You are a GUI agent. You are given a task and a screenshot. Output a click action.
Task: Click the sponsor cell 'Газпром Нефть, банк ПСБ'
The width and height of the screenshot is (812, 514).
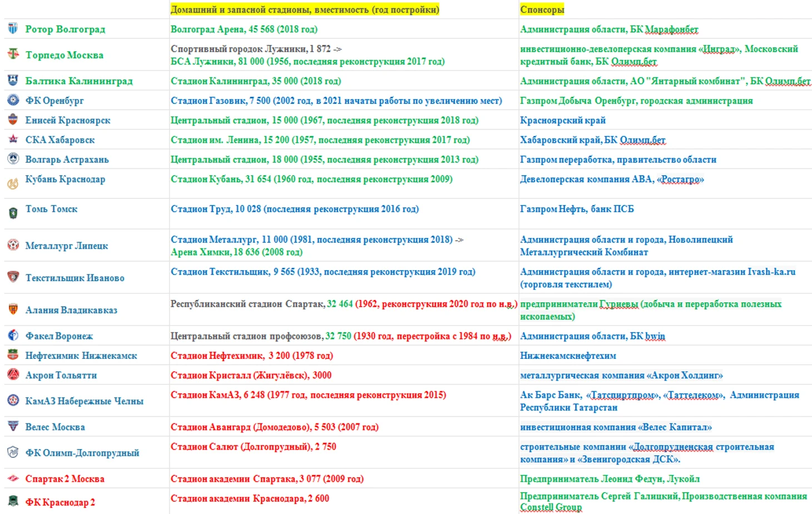[577, 209]
